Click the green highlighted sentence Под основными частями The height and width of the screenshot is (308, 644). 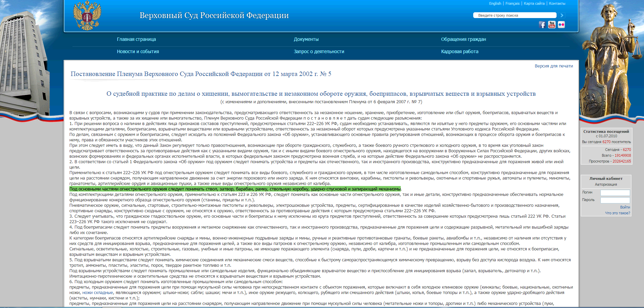point(235,189)
